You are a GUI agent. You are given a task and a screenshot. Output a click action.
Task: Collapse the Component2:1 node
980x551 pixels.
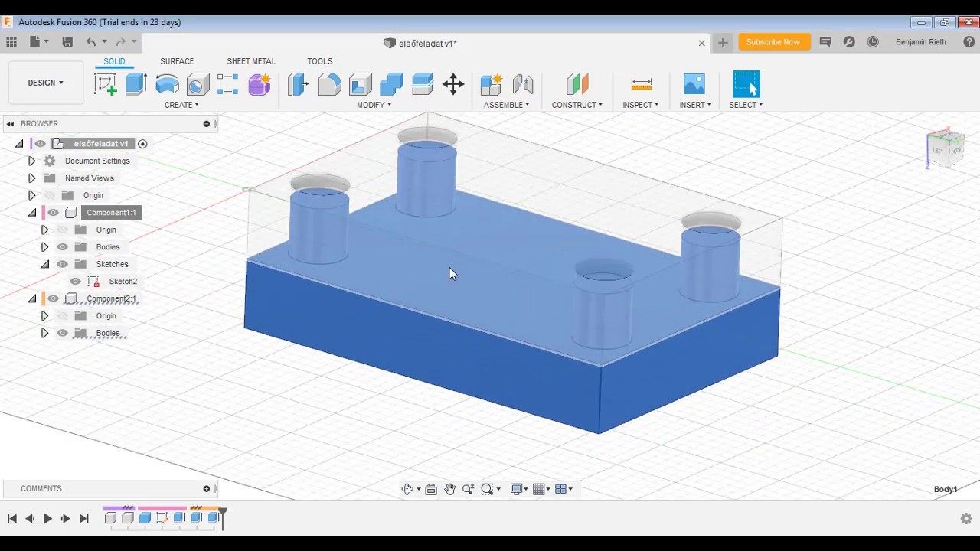click(32, 298)
